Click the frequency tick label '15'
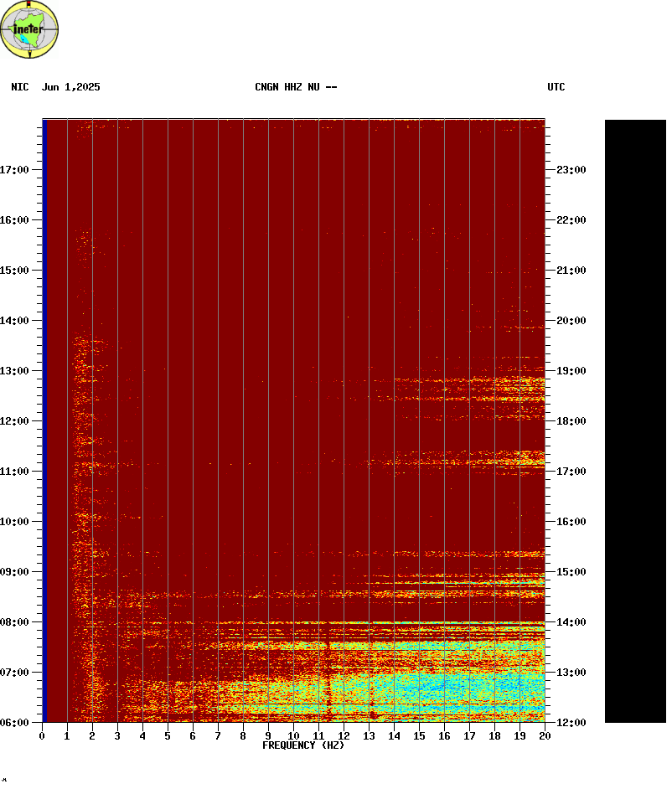The height and width of the screenshot is (789, 672). tap(419, 736)
